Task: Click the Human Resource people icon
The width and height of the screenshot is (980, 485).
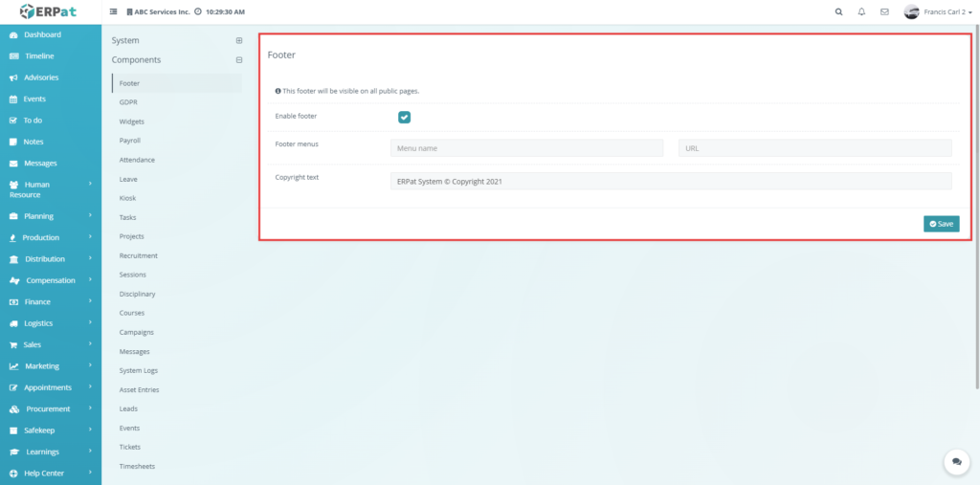Action: [x=13, y=185]
